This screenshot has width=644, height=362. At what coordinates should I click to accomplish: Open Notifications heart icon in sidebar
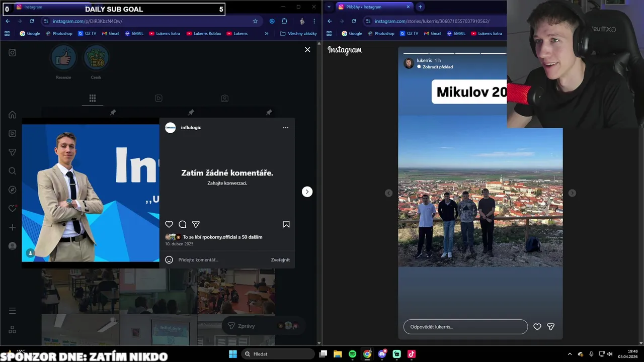point(13,208)
